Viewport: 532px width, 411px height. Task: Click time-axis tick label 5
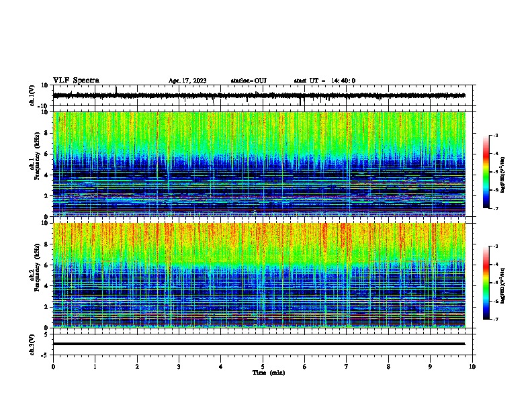click(x=263, y=367)
